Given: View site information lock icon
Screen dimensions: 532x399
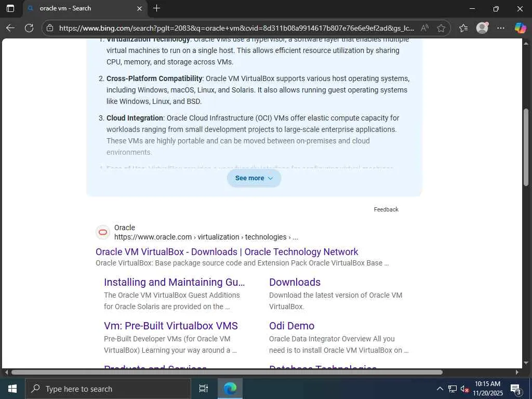Looking at the screenshot, I should pos(50,28).
